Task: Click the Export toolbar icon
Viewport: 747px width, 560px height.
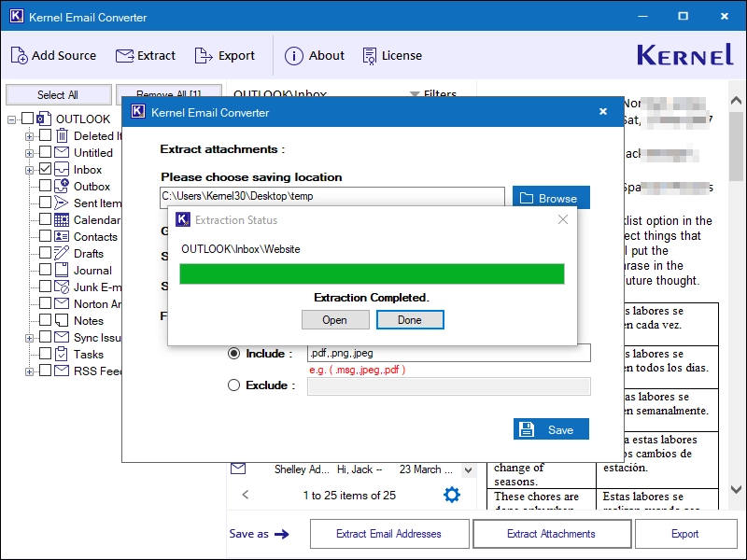Action: [x=204, y=56]
